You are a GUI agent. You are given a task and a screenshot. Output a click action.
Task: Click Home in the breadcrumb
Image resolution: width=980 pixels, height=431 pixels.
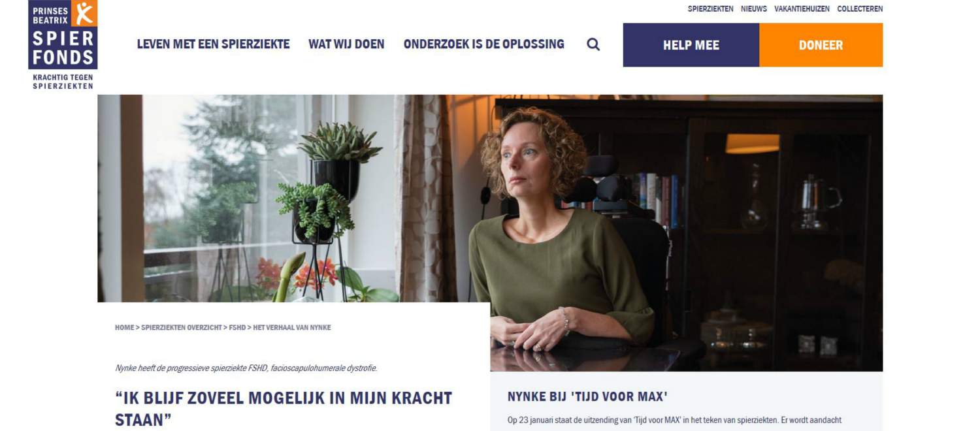[124, 328]
